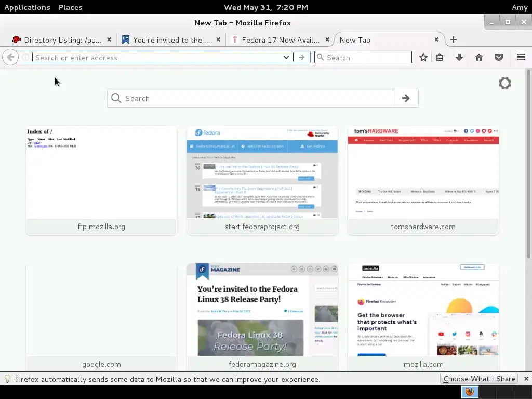Image resolution: width=532 pixels, height=399 pixels.
Task: Open the mozilla.com tile
Action: coord(423,317)
